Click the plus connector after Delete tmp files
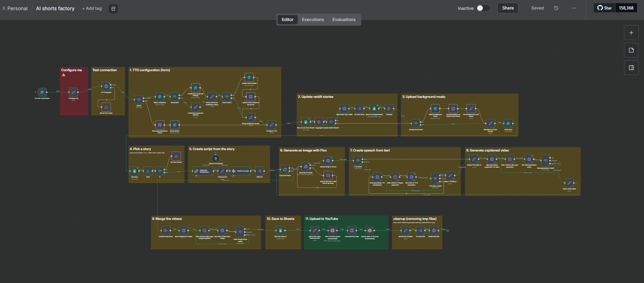The height and width of the screenshot is (283, 644). 447,230
